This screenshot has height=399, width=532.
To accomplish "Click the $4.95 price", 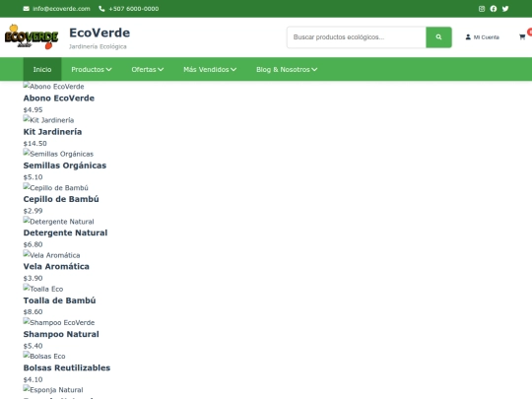I will 33,110.
